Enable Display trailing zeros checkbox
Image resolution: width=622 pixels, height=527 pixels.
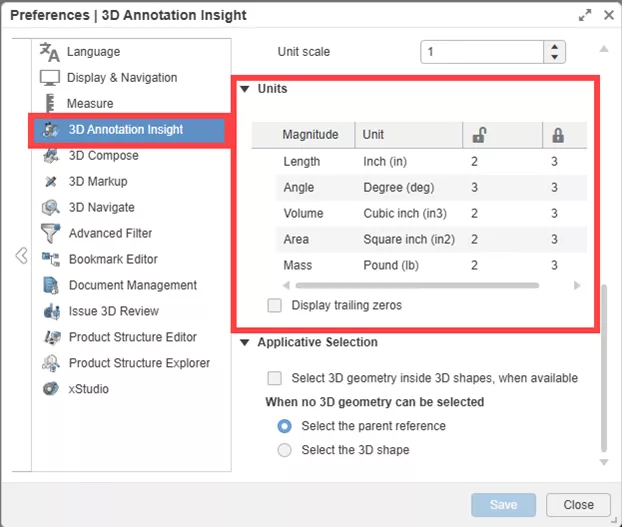point(275,306)
